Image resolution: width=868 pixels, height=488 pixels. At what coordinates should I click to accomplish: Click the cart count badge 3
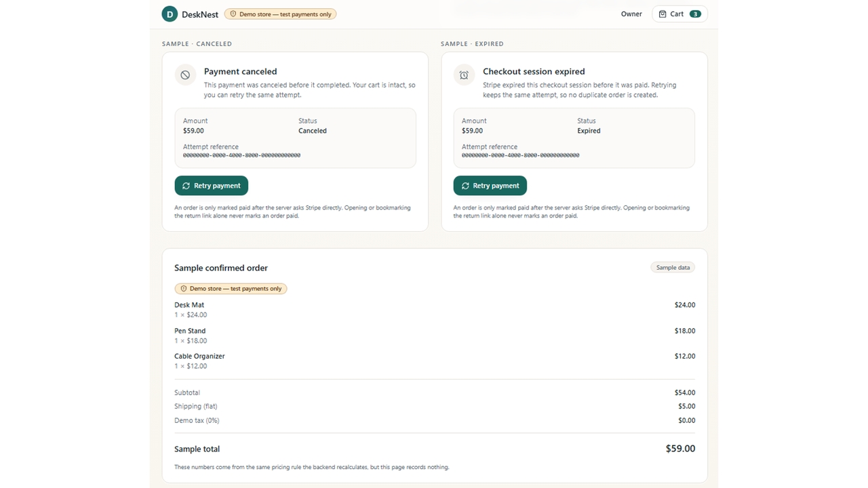(695, 14)
